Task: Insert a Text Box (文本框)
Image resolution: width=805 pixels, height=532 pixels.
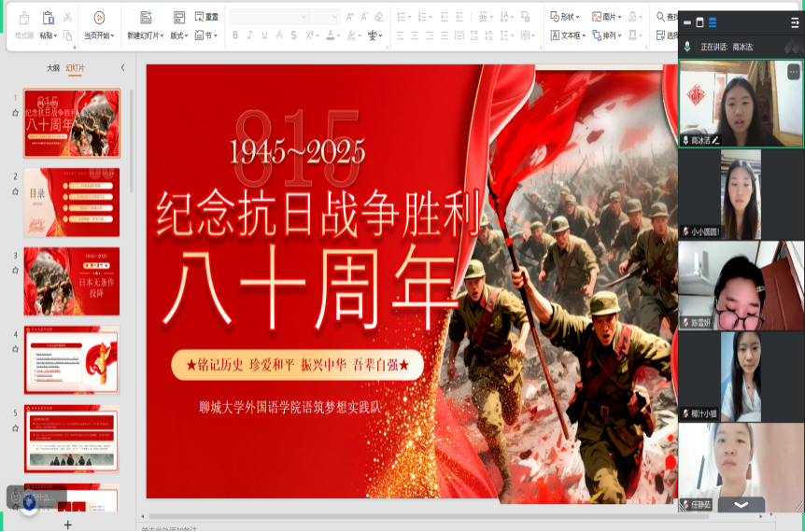Action: [566, 35]
